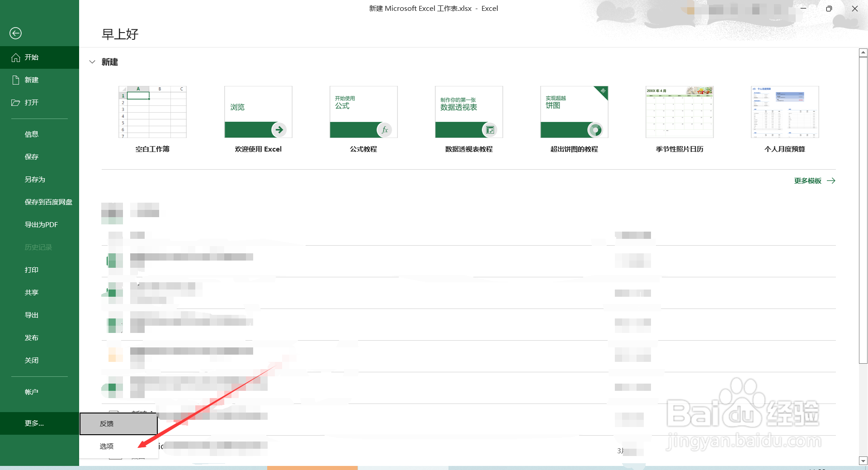868x470 pixels.
Task: Click the back arrow circle icon
Action: (15, 33)
